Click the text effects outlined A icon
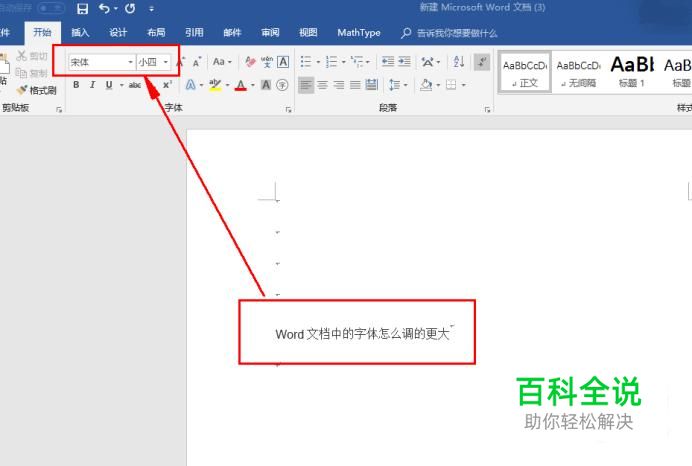The width and height of the screenshot is (692, 466). (190, 85)
